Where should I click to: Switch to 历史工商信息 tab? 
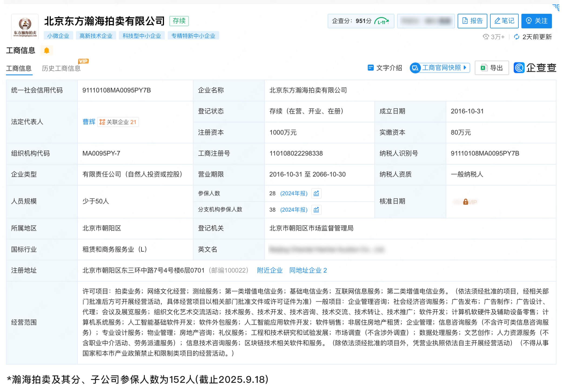[61, 68]
